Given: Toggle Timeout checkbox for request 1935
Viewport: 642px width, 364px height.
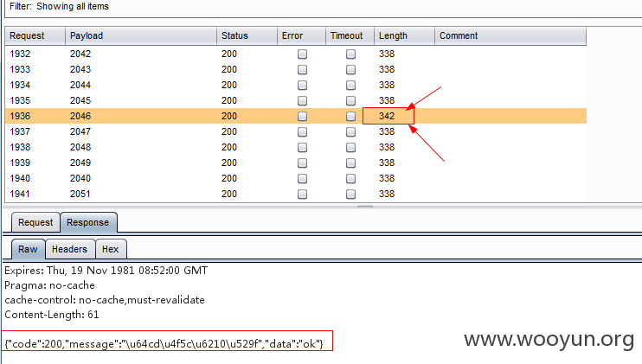Looking at the screenshot, I should pyautogui.click(x=350, y=100).
